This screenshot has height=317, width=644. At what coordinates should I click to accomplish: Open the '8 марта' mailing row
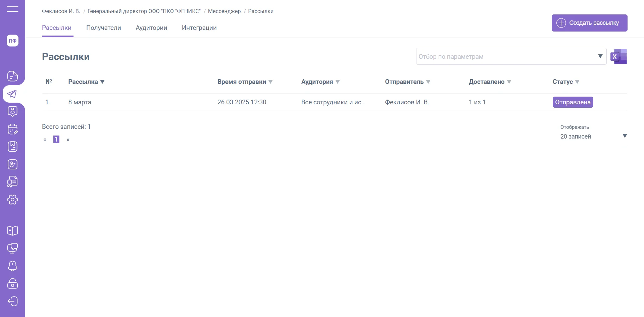coord(80,102)
